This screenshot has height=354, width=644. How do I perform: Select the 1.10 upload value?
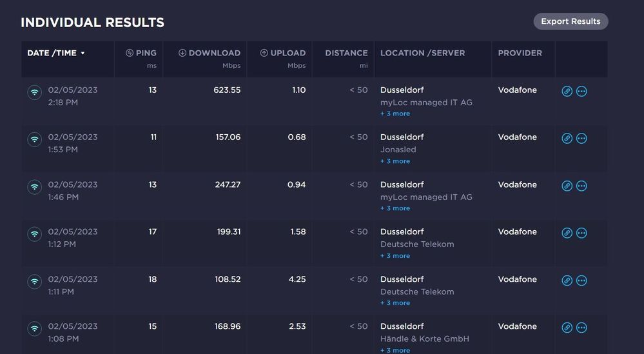(x=299, y=90)
